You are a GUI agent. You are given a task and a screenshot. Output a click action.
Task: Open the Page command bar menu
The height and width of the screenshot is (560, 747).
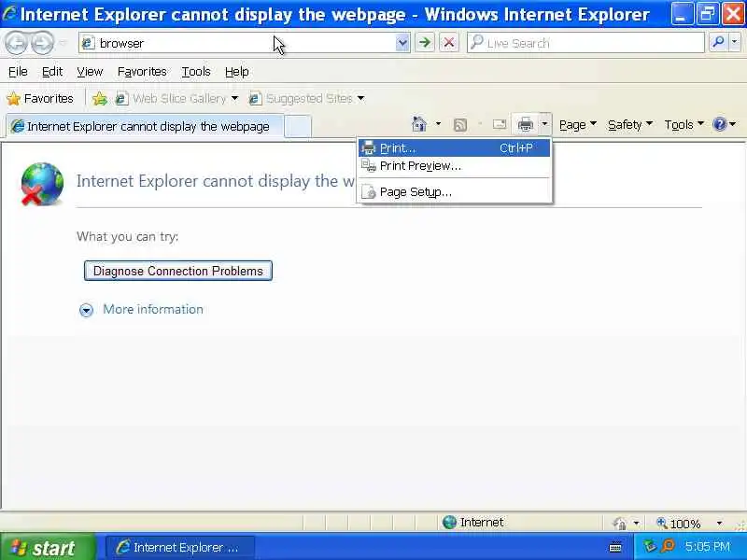[x=577, y=125]
